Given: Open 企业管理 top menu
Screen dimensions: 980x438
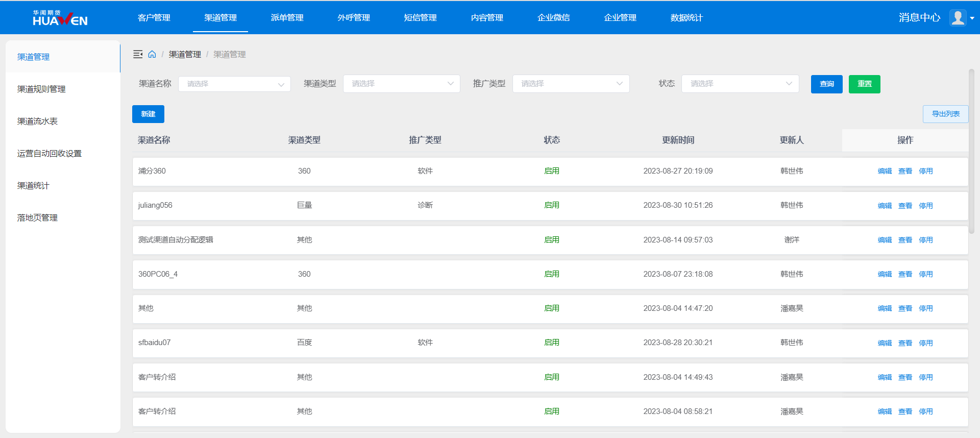Looking at the screenshot, I should [620, 18].
